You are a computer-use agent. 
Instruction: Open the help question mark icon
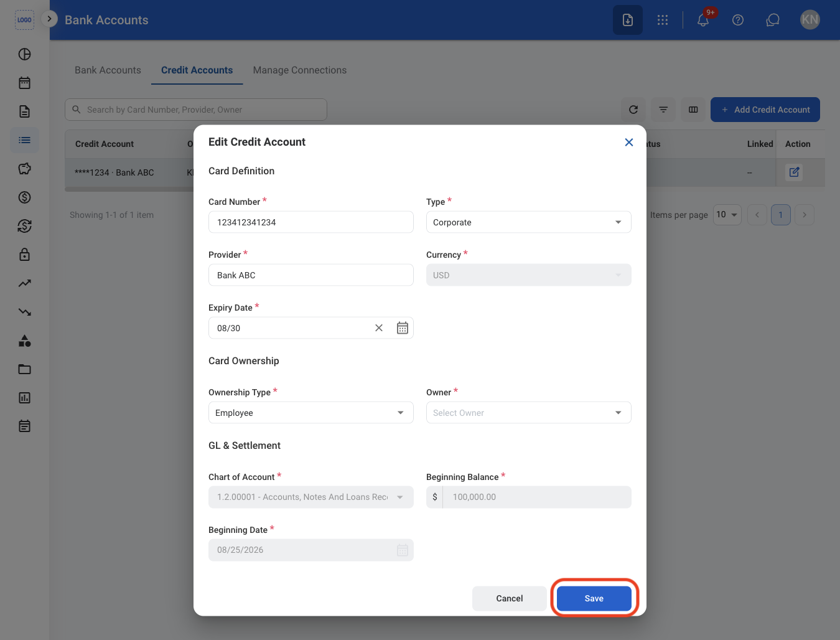point(738,20)
